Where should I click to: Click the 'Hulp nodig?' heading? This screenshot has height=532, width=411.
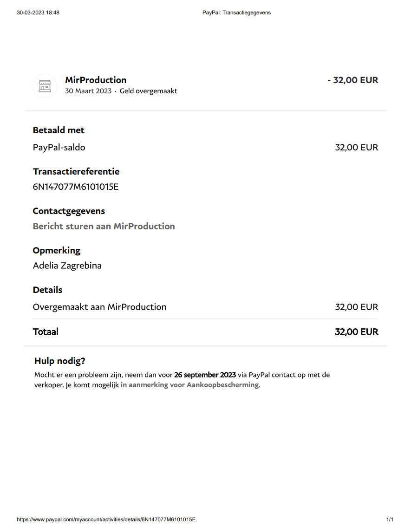click(59, 361)
